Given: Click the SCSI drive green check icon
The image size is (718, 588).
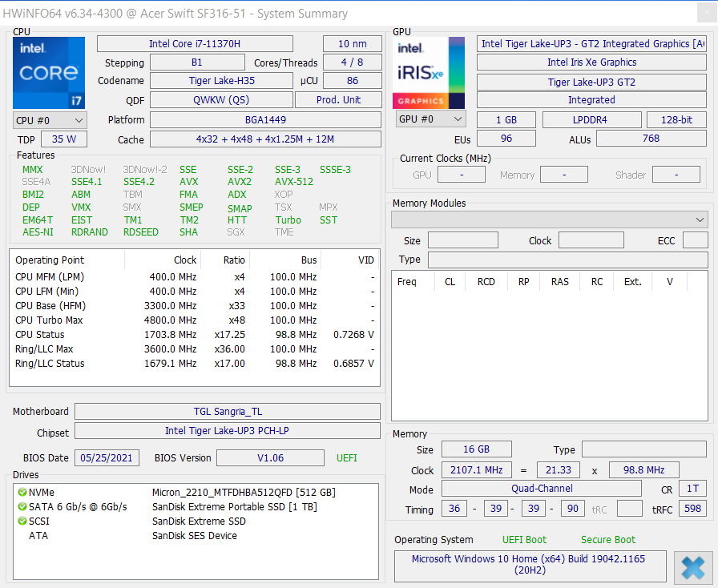Looking at the screenshot, I should tap(22, 522).
